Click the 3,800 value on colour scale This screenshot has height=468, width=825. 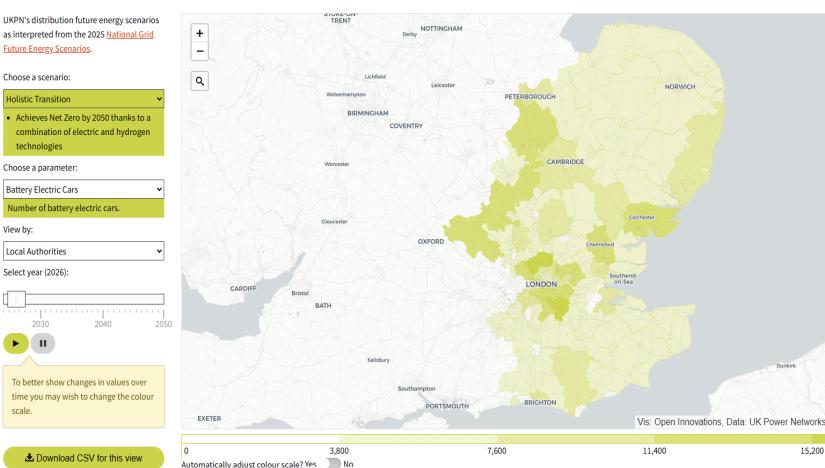pos(339,451)
